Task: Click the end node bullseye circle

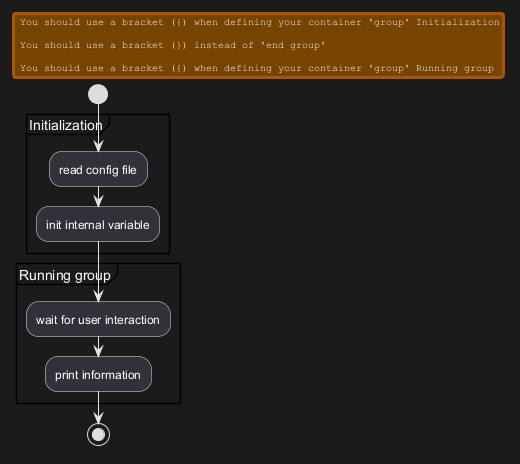Action: pyautogui.click(x=98, y=435)
